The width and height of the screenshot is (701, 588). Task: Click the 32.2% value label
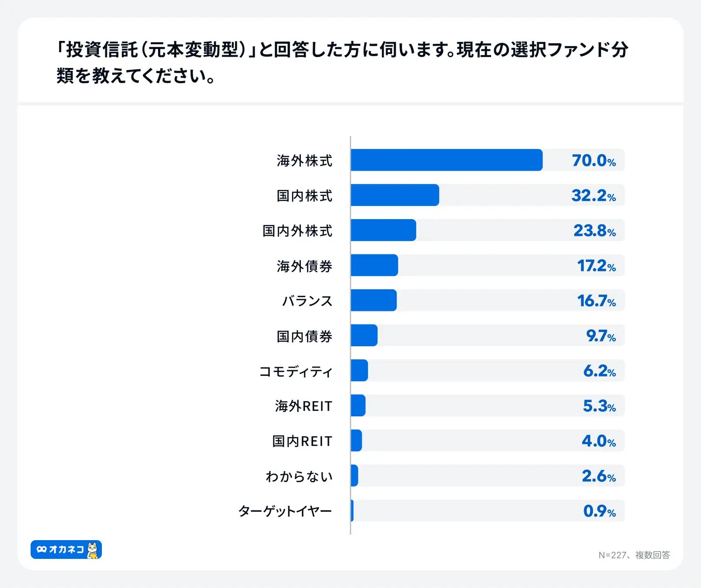(x=593, y=196)
